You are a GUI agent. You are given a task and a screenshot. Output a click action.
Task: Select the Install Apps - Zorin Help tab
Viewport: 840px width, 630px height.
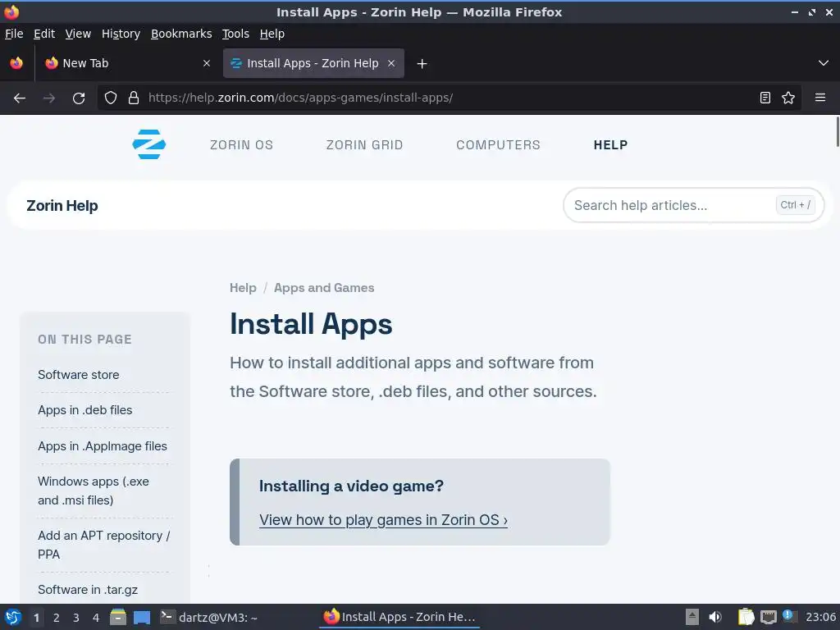click(x=313, y=63)
